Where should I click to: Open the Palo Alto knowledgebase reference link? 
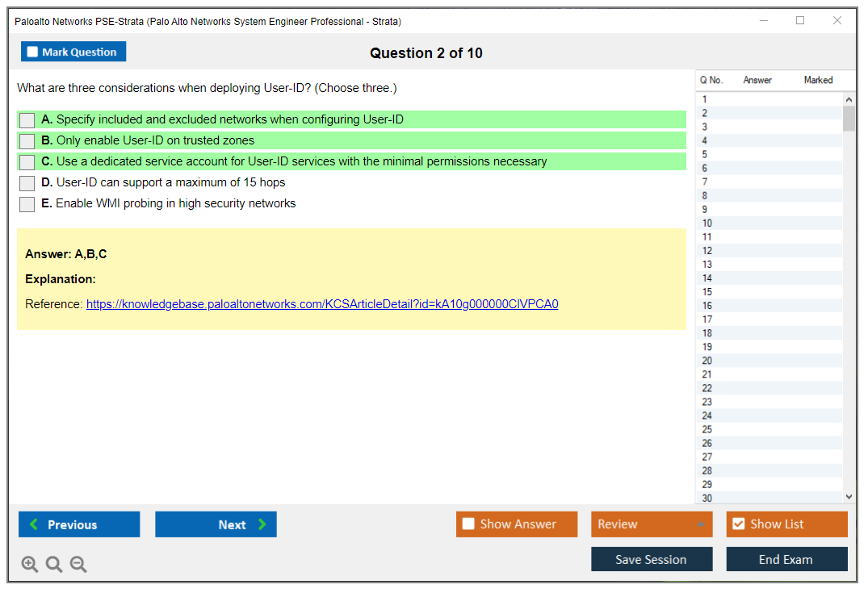(x=322, y=304)
